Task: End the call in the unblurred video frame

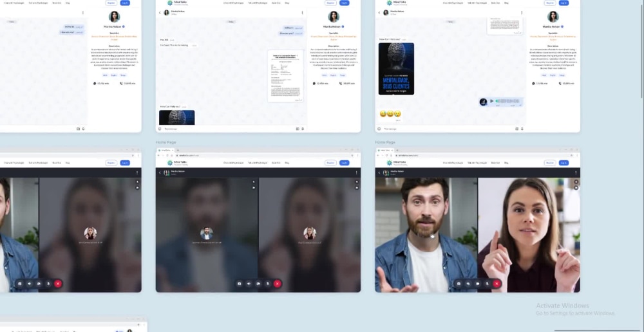Action: tap(497, 284)
